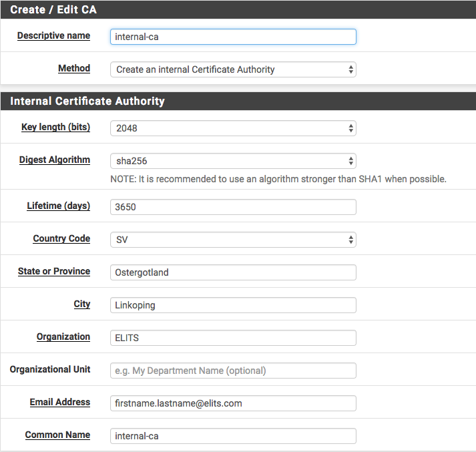Click the City field containing Linkoping
Viewport: 476px width, 452px height.
tap(232, 305)
